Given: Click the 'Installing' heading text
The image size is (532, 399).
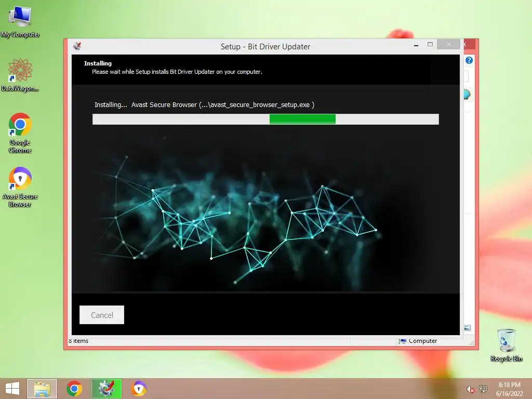Looking at the screenshot, I should 98,63.
